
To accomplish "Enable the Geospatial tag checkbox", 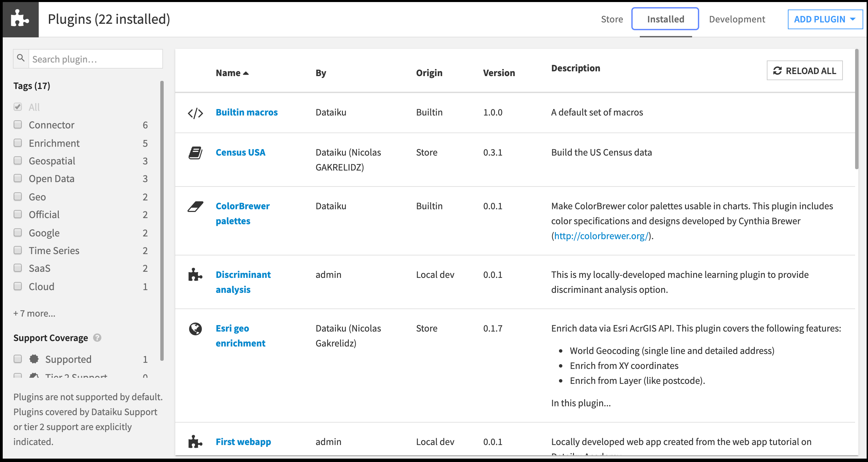I will [18, 160].
